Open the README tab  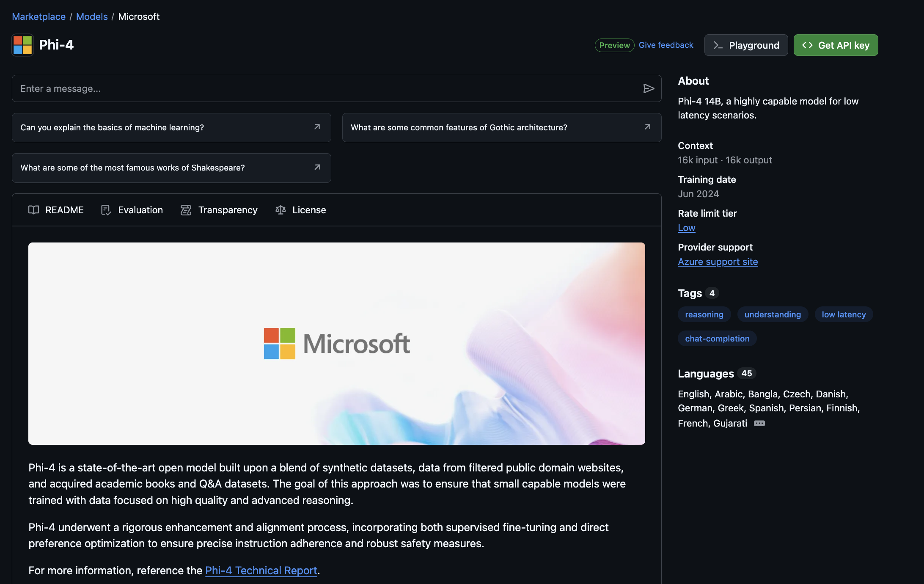(56, 210)
